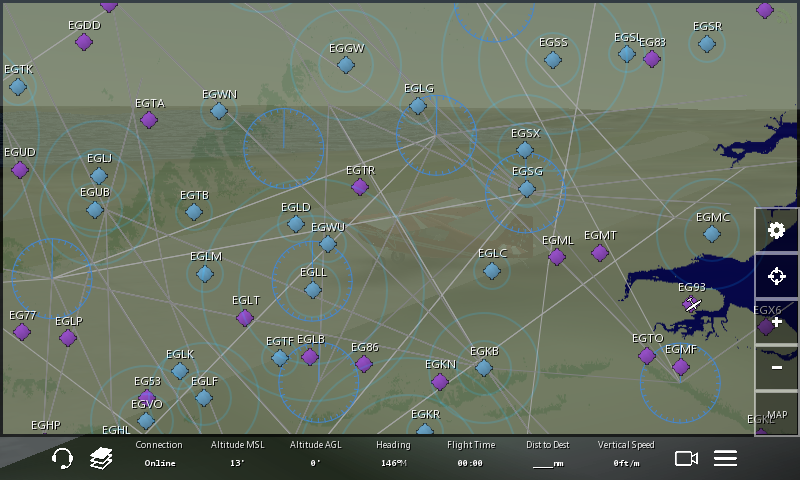800x480 pixels.
Task: Select EGML purple airport marker
Action: (557, 257)
